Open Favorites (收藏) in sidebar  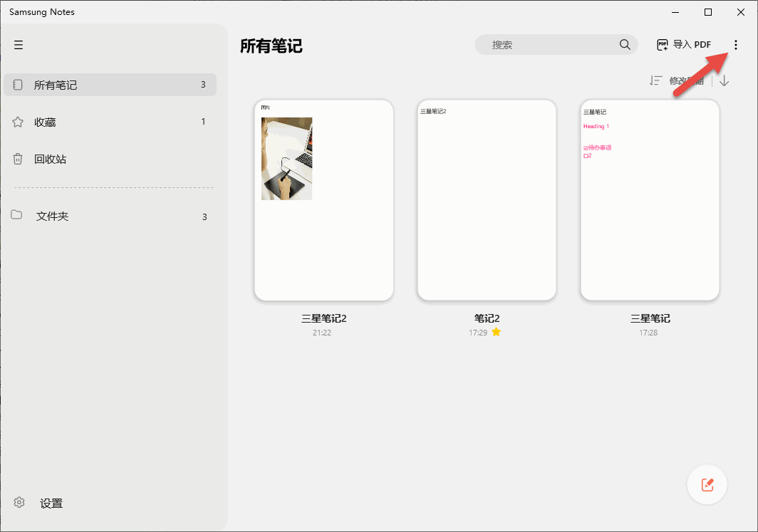[110, 122]
